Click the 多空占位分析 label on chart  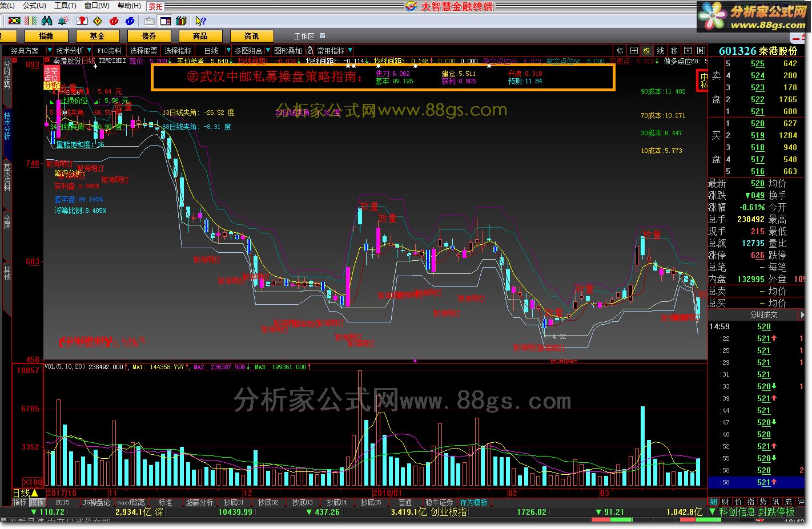(x=51, y=78)
